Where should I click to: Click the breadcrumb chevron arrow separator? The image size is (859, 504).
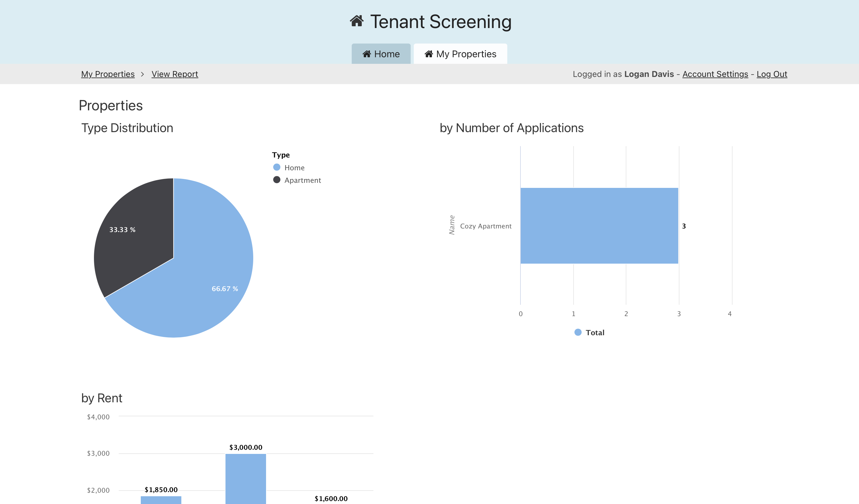tap(143, 74)
